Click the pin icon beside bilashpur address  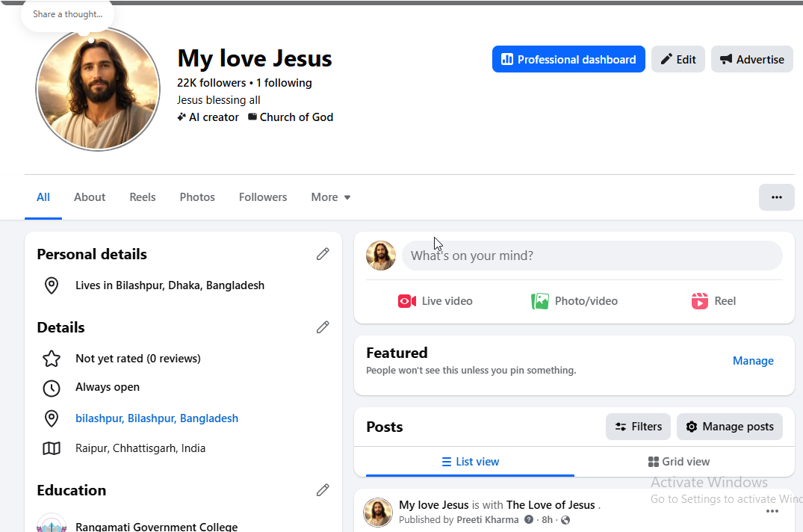52,418
